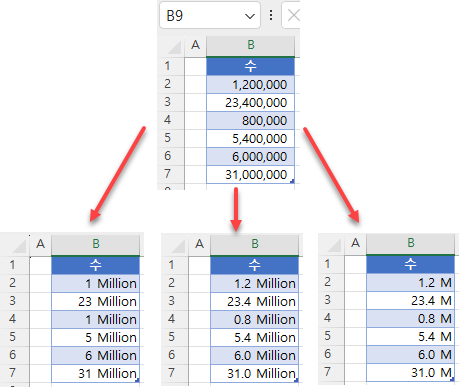This screenshot has height=387, width=459.
Task: Click blue header cell in top sheet
Action: pos(251,66)
